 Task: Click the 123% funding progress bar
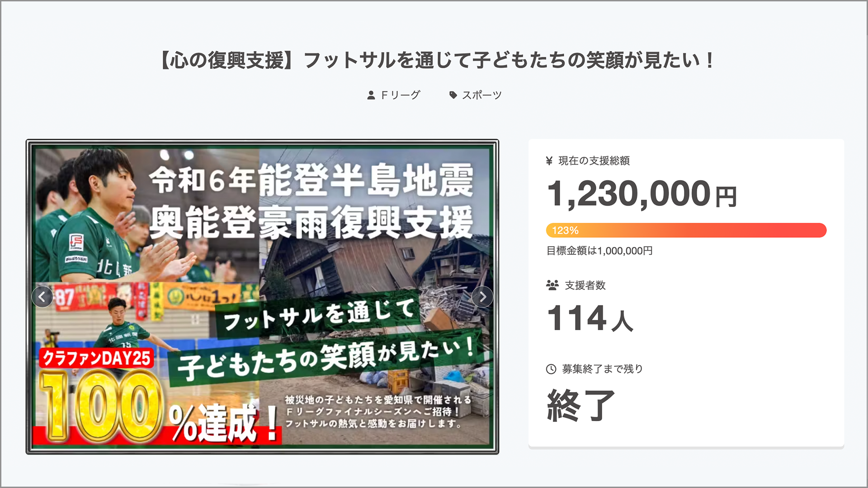point(686,230)
